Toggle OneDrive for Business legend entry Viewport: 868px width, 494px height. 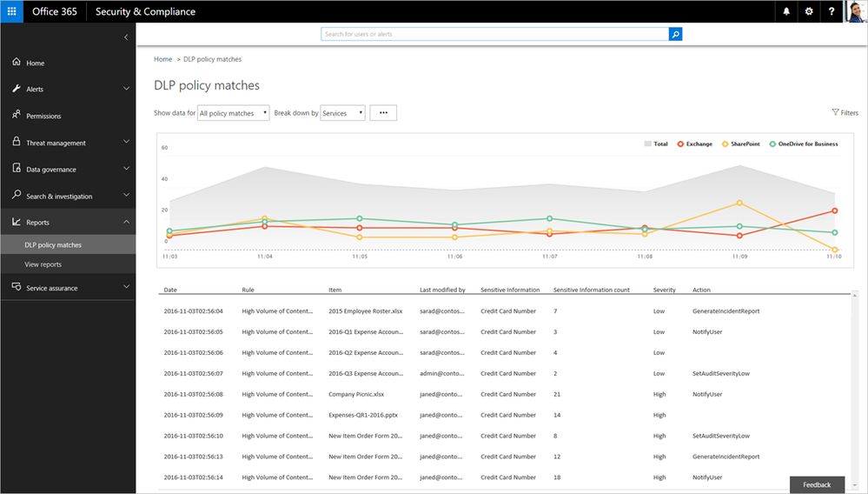pos(804,144)
